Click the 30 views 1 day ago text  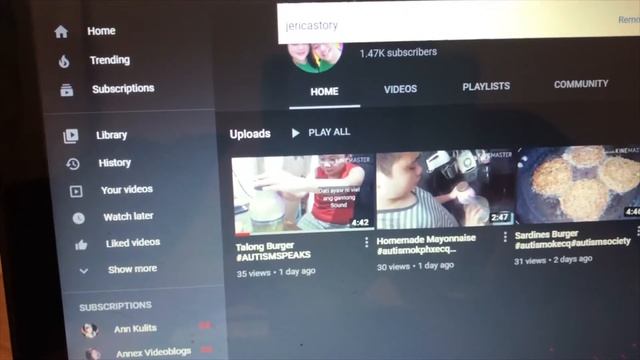[x=415, y=266]
